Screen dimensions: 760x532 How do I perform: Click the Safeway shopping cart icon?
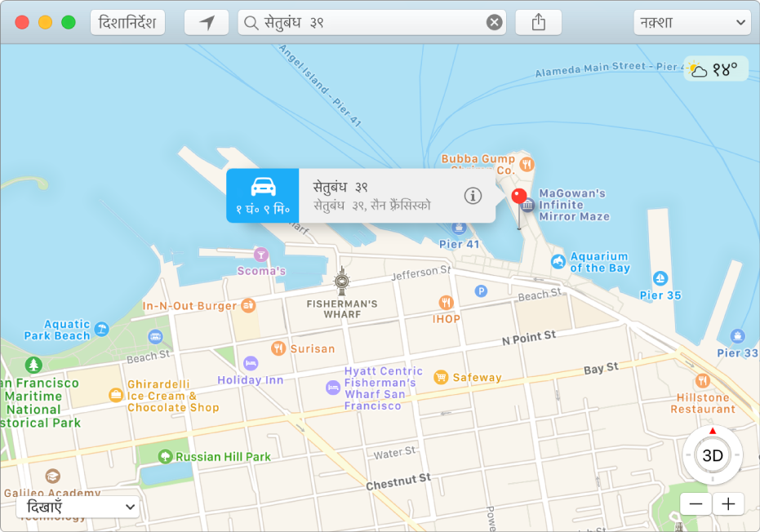[x=441, y=376]
